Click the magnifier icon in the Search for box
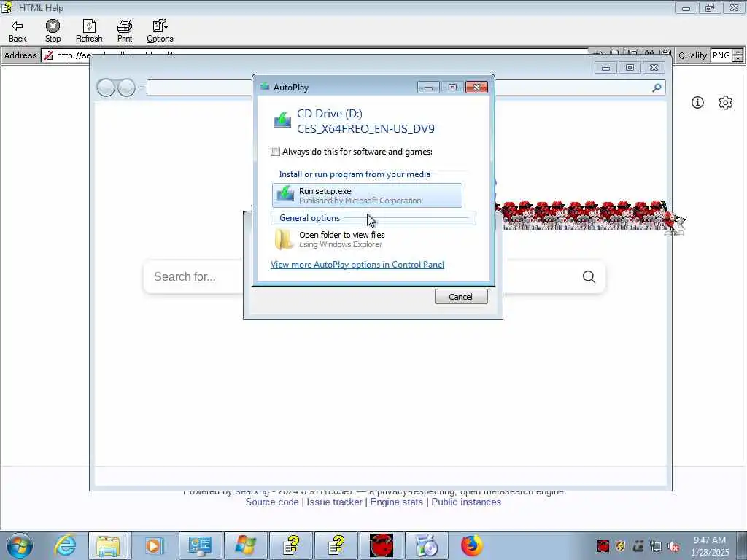This screenshot has width=747, height=560. [589, 276]
